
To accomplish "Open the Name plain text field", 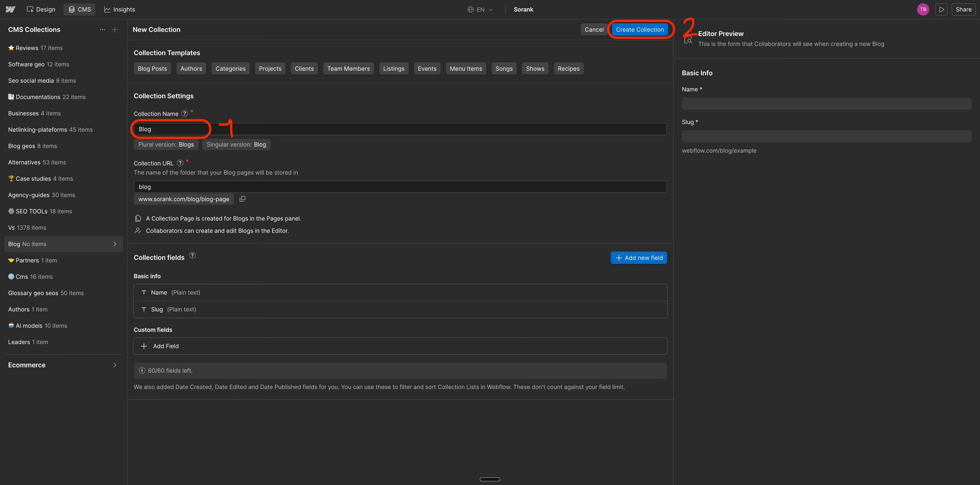I will [x=400, y=293].
